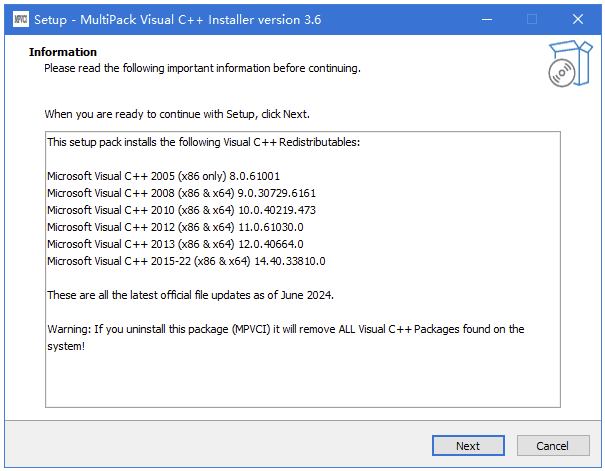Click the bold Information heading

coord(63,52)
